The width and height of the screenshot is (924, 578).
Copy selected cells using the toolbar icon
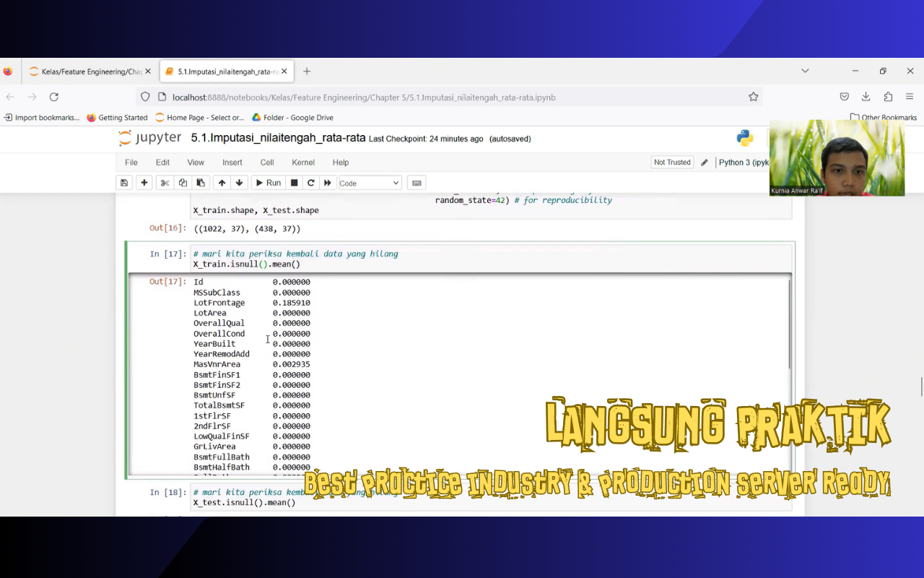(x=183, y=183)
